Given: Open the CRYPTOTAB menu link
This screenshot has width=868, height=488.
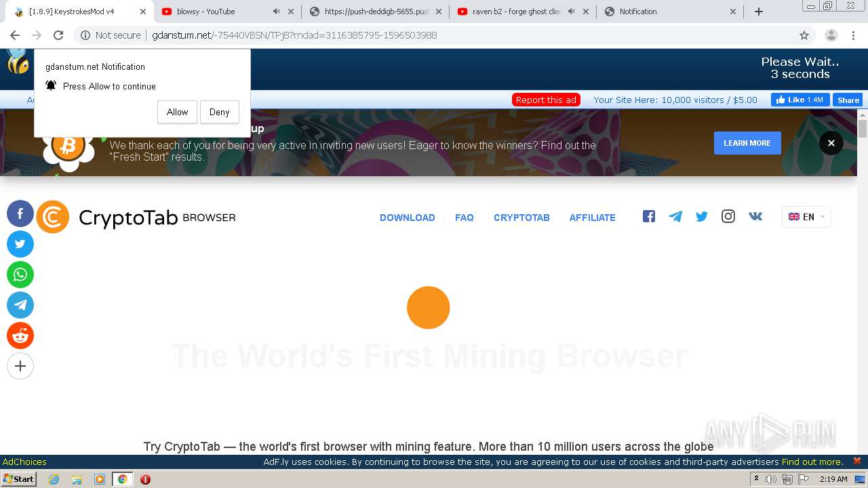Looking at the screenshot, I should (521, 218).
